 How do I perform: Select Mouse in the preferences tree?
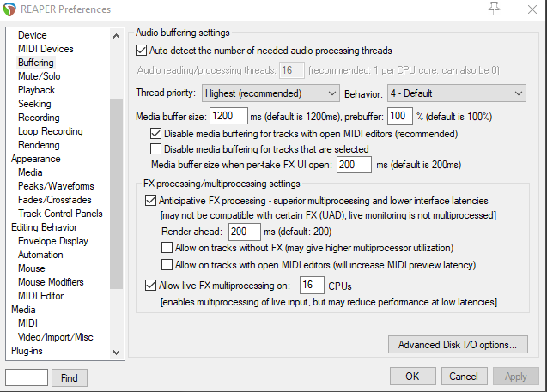32,268
